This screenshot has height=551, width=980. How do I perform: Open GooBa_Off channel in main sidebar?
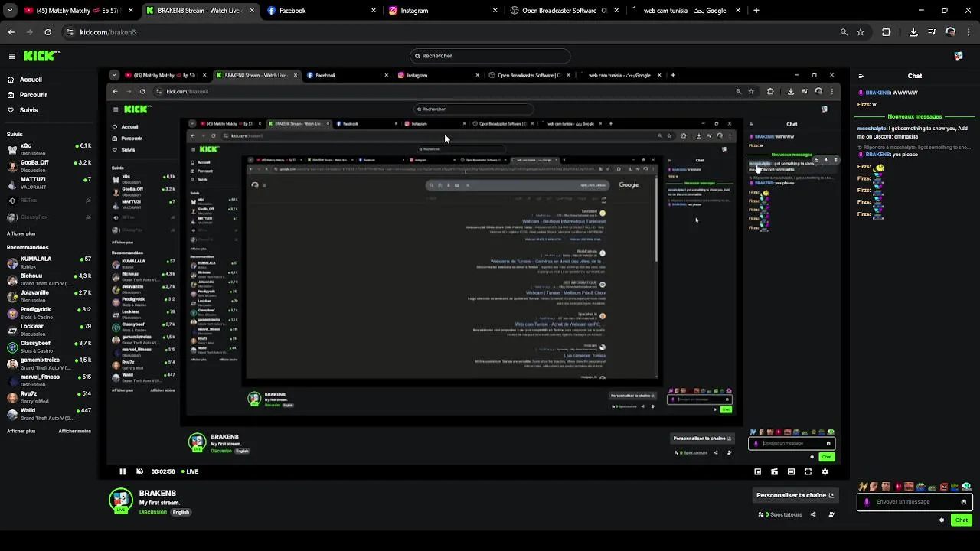pos(49,165)
